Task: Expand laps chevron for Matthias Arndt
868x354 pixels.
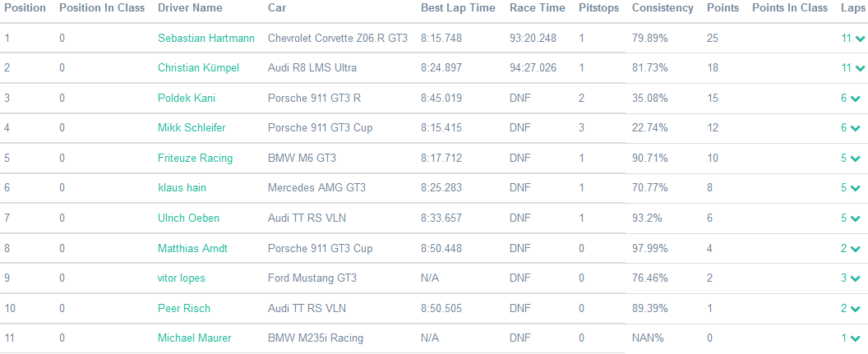Action: pos(856,249)
